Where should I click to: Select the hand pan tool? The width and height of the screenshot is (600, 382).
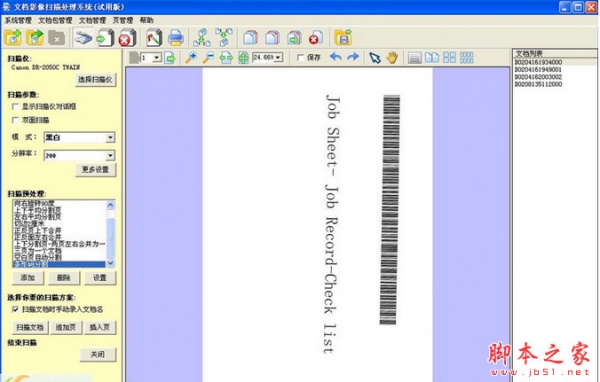pos(392,58)
